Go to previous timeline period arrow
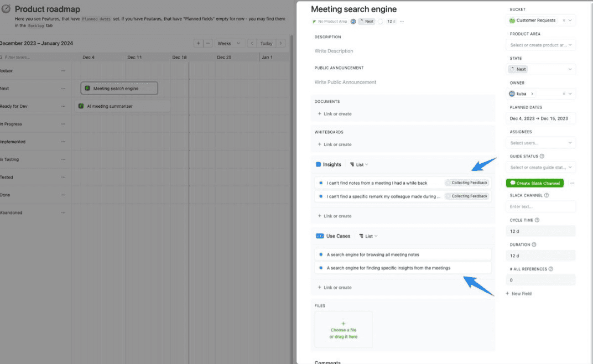 coord(252,43)
